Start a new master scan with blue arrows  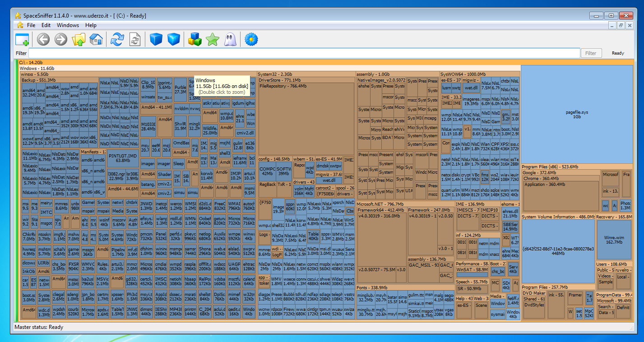tap(117, 40)
